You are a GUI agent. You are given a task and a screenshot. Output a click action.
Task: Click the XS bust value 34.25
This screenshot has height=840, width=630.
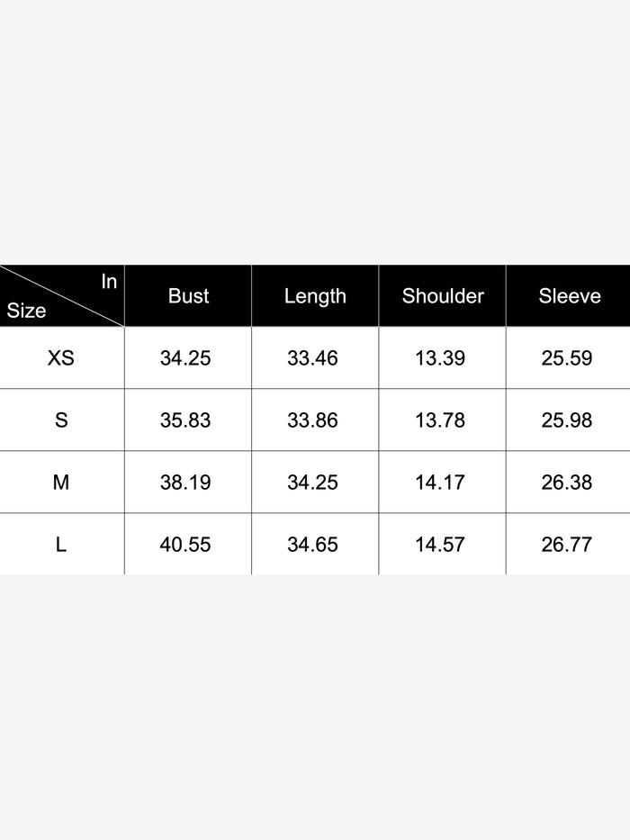pyautogui.click(x=185, y=358)
